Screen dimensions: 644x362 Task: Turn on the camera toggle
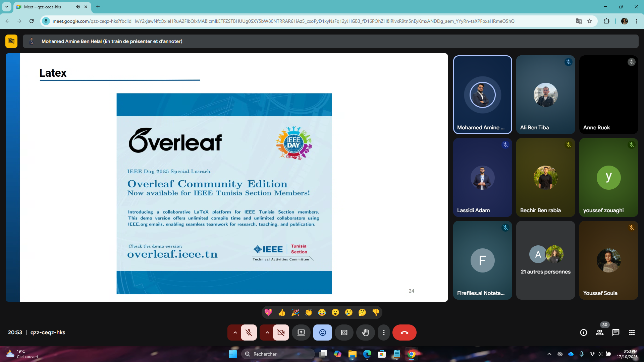(x=281, y=333)
